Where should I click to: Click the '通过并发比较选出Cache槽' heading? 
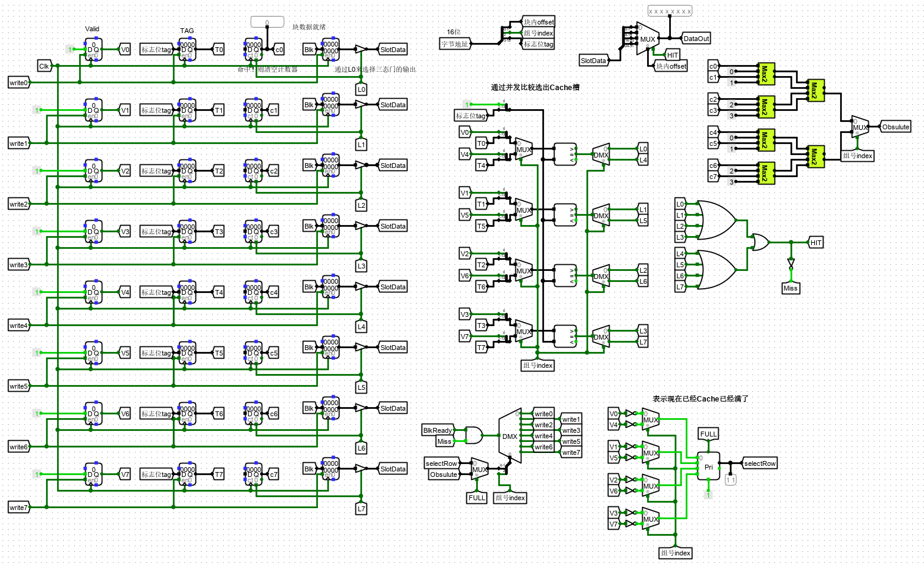click(535, 88)
